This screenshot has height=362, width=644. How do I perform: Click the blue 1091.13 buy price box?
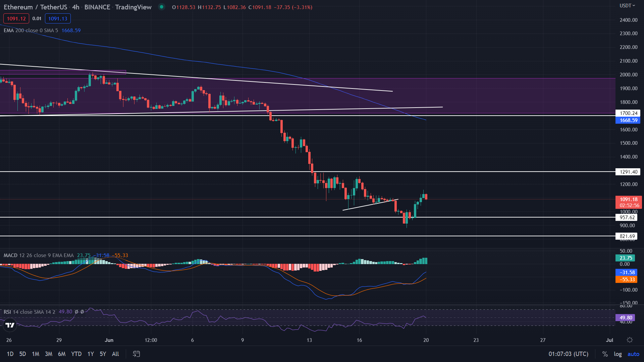click(58, 19)
